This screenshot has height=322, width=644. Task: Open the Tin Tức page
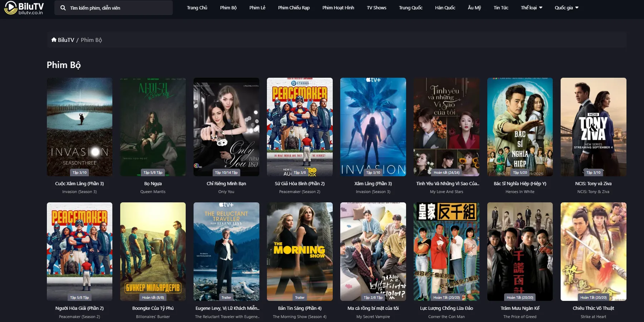click(501, 8)
